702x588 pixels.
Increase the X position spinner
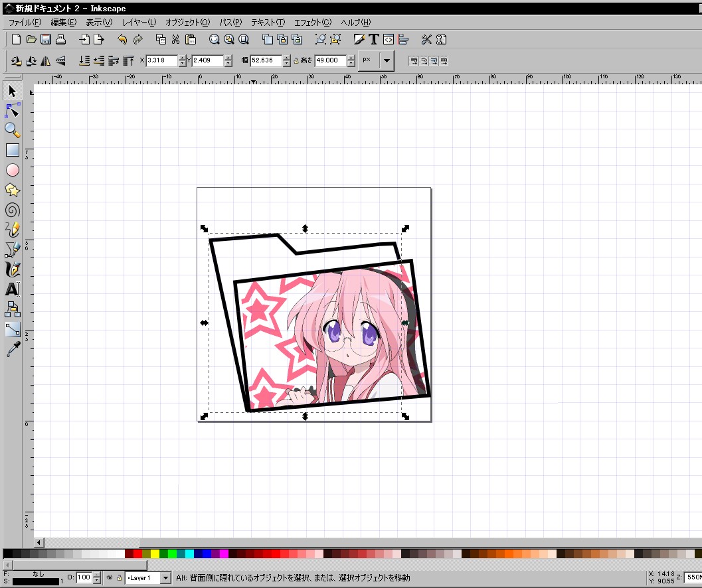[x=182, y=58]
